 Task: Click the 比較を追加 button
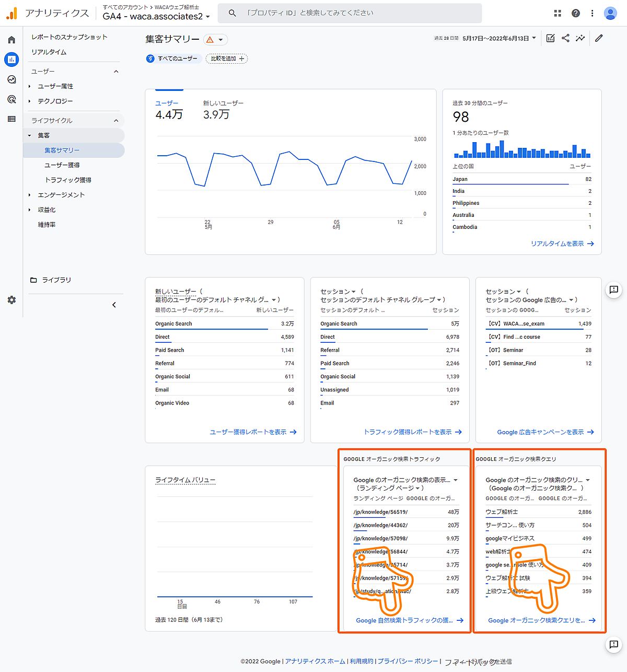click(x=227, y=59)
